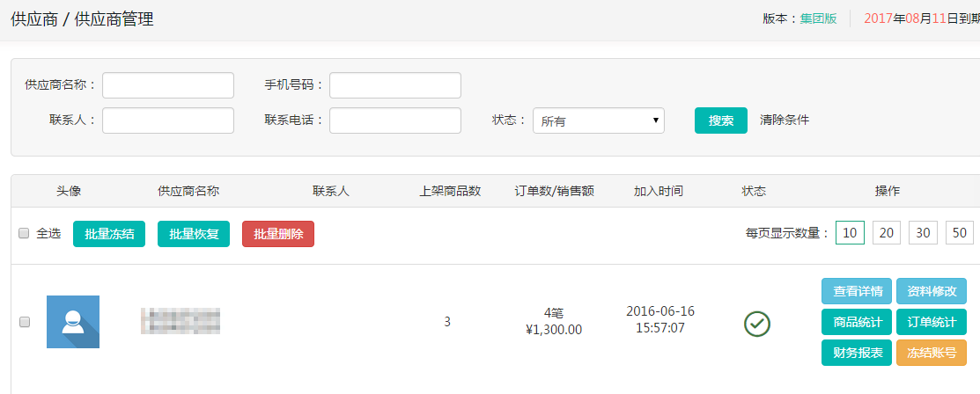Click the 资料修改 button
The image size is (980, 394).
[932, 291]
